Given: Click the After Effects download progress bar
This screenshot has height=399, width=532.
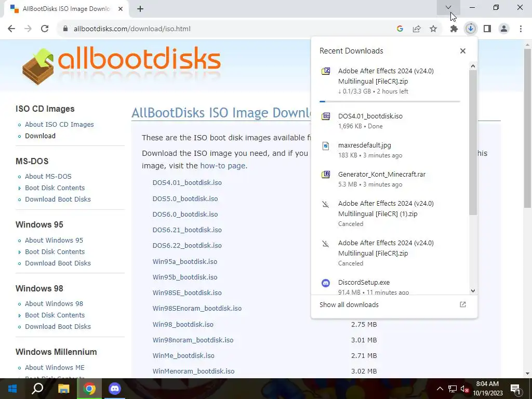Looking at the screenshot, I should (390, 101).
